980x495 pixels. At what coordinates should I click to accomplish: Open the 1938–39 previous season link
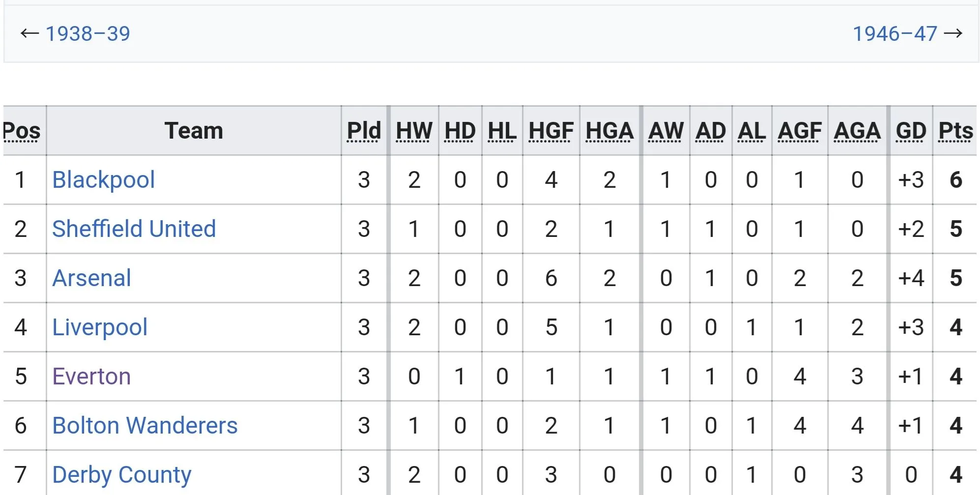[87, 34]
